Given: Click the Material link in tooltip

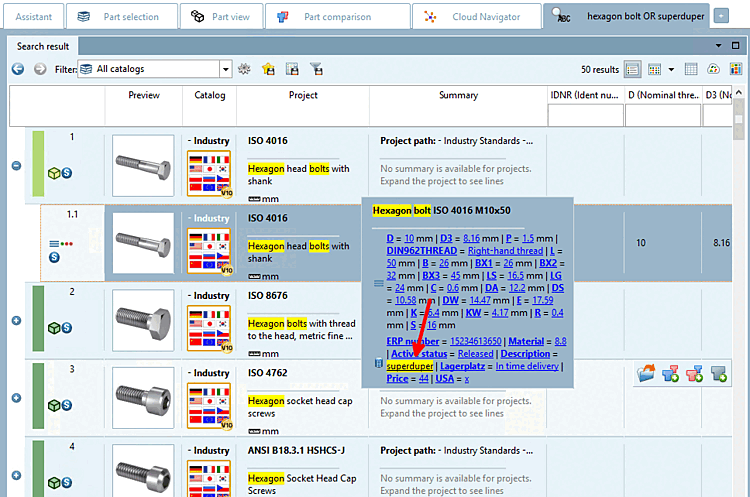Looking at the screenshot, I should click(526, 342).
